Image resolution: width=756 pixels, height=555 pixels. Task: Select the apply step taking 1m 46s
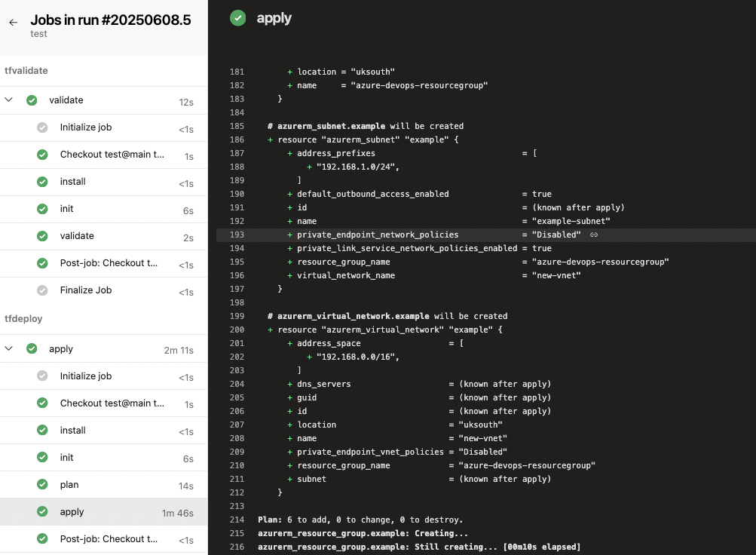point(72,512)
